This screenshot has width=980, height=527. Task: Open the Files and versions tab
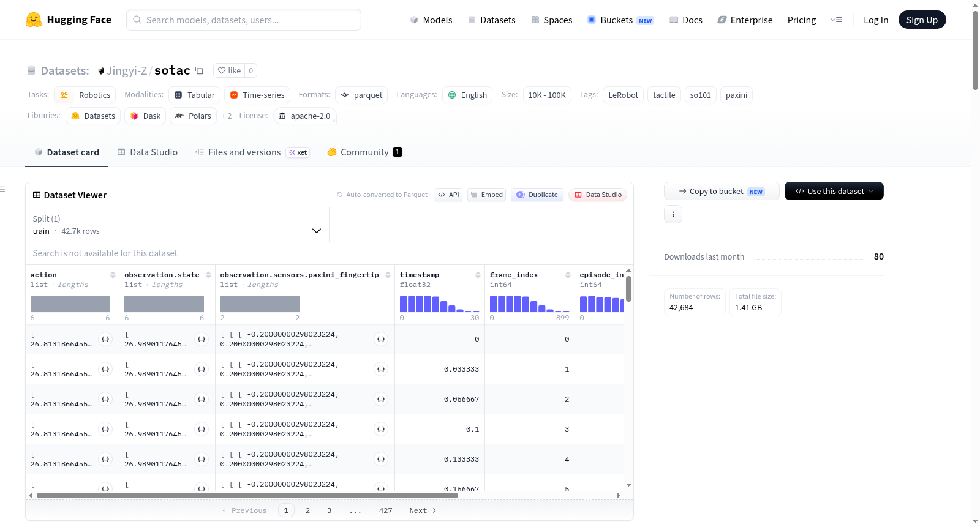click(252, 152)
